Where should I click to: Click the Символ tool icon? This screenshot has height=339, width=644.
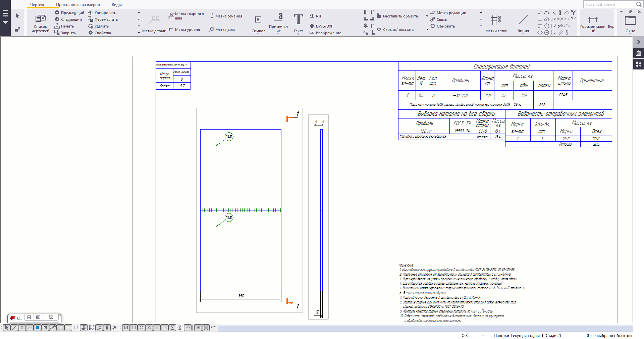258,20
